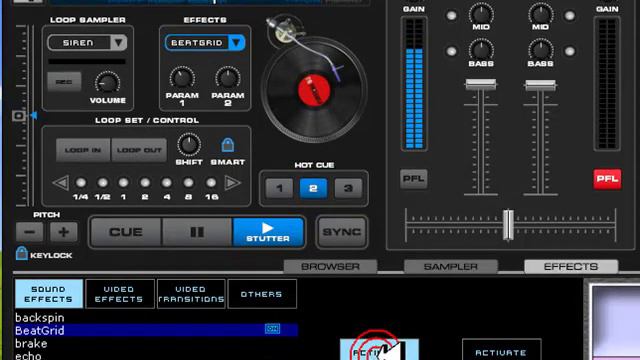Viewport: 640px width, 360px height.
Task: Switch to the Sampler tab
Action: tap(451, 267)
